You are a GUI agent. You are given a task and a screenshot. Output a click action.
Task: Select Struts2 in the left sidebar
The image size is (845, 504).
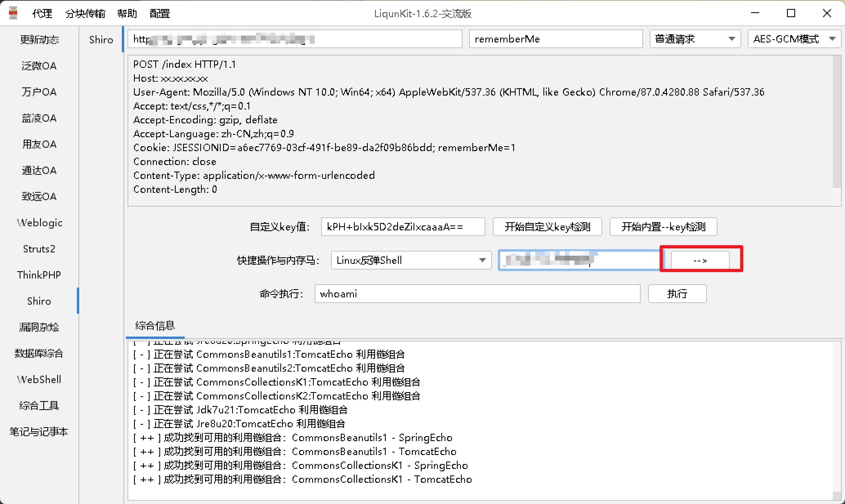click(39, 249)
